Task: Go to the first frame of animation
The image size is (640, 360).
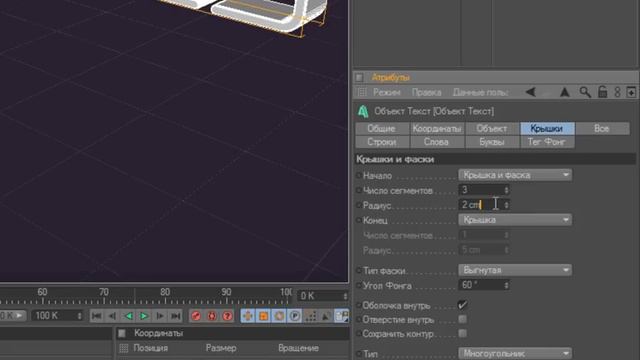Action: click(97, 316)
